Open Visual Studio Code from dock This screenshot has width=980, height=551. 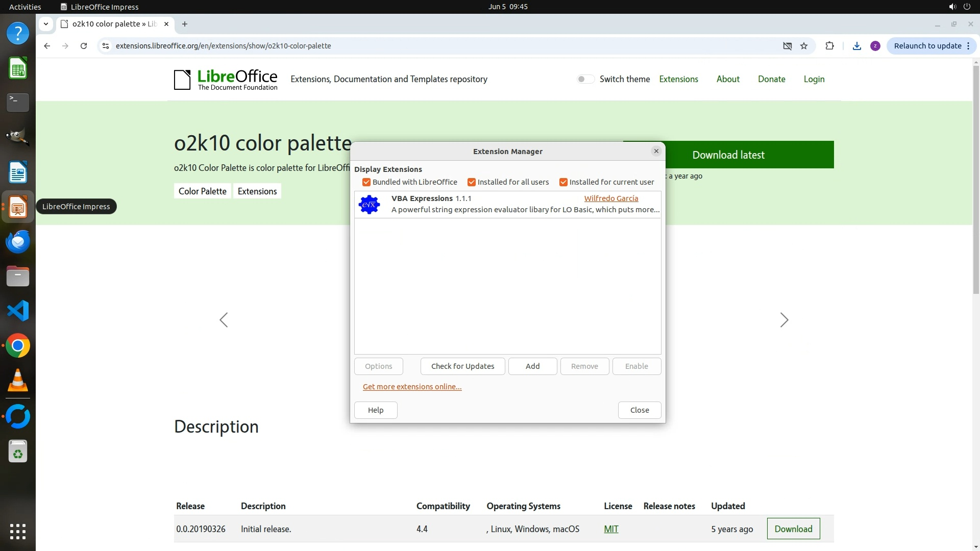(18, 311)
